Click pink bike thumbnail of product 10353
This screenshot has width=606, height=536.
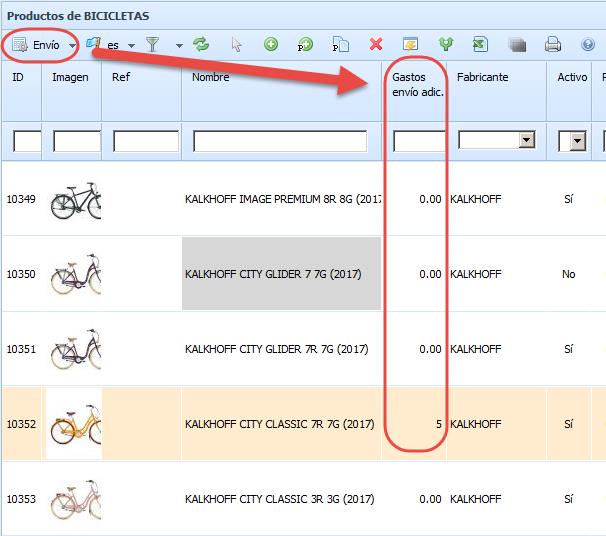[76, 500]
